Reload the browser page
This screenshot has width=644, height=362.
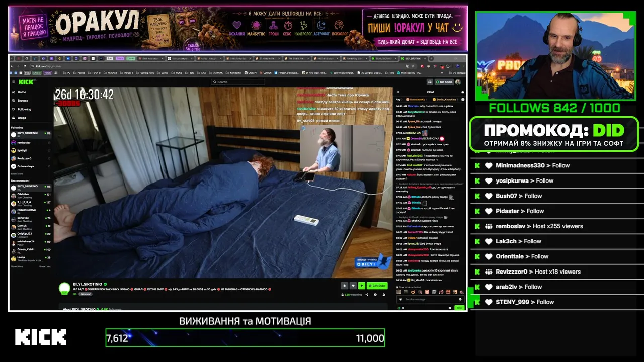(x=25, y=66)
